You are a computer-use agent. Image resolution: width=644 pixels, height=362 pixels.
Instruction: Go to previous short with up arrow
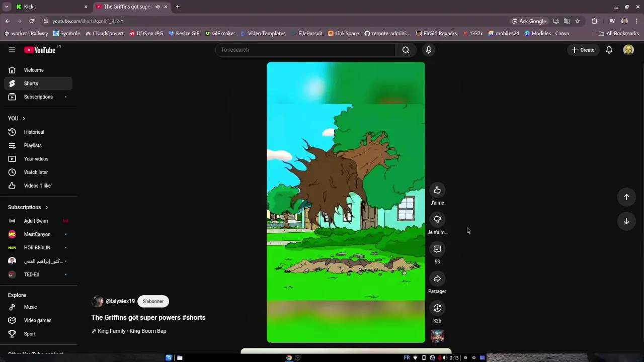coord(626,197)
